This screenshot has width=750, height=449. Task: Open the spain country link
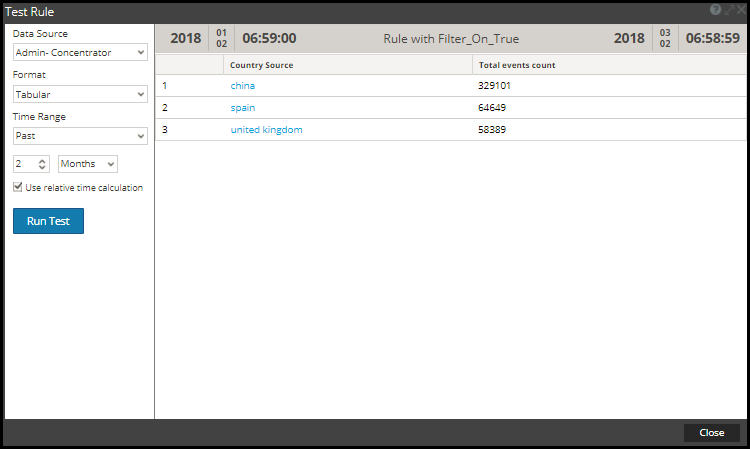[243, 108]
